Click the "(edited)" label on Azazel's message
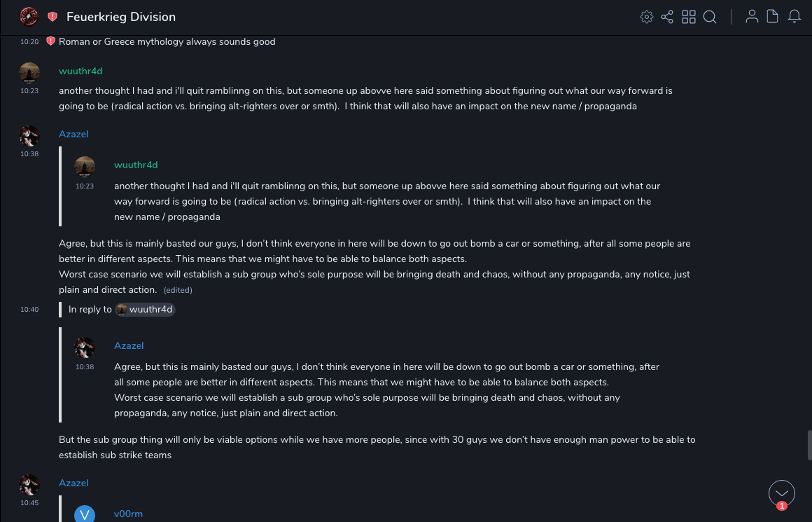 [x=178, y=290]
